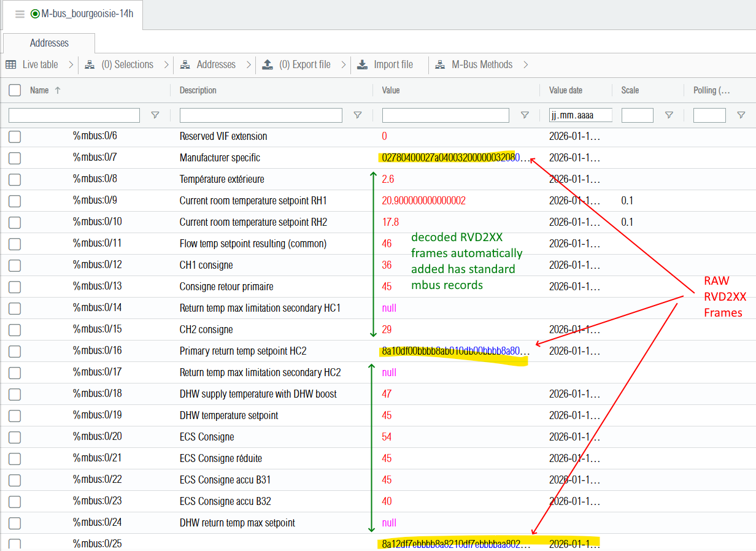Screen dimensions: 756x551
Task: Select the M-bus_bourgeoisie-14h tab
Action: [x=80, y=14]
